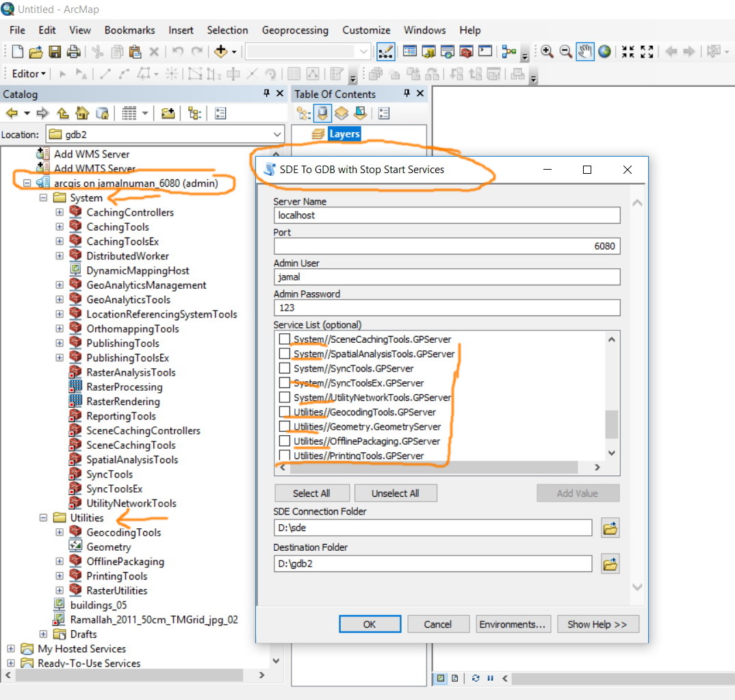This screenshot has height=700, width=735.
Task: Open the Location gdb2 dropdown
Action: 276,135
